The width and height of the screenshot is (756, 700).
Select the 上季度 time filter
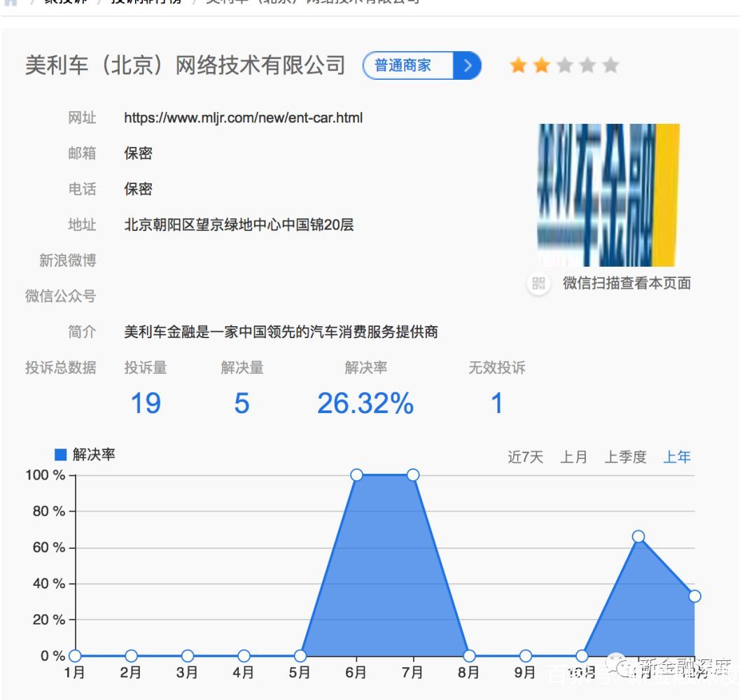point(625,456)
